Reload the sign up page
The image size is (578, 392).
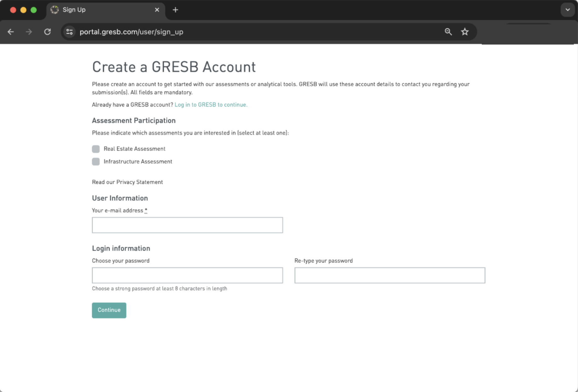click(47, 32)
